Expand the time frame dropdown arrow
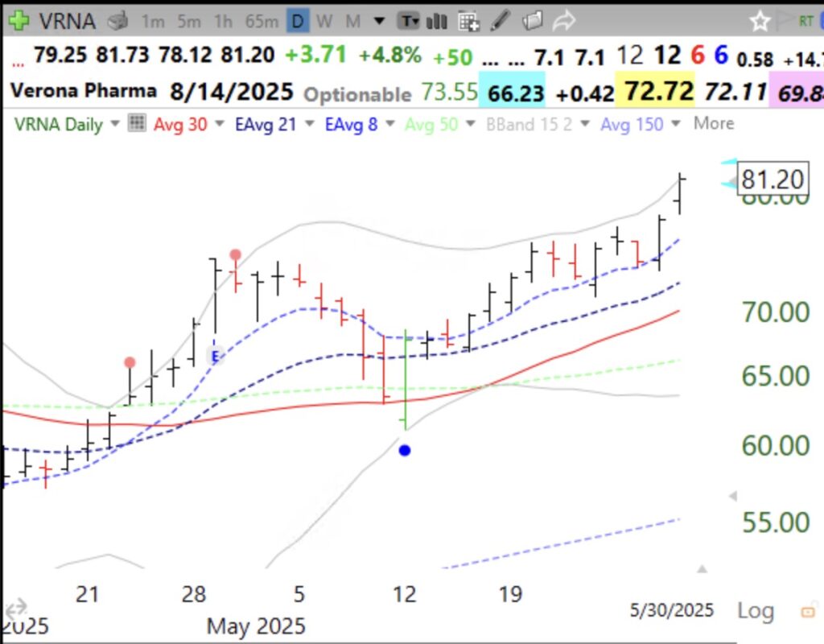This screenshot has height=644, width=824. tap(379, 21)
